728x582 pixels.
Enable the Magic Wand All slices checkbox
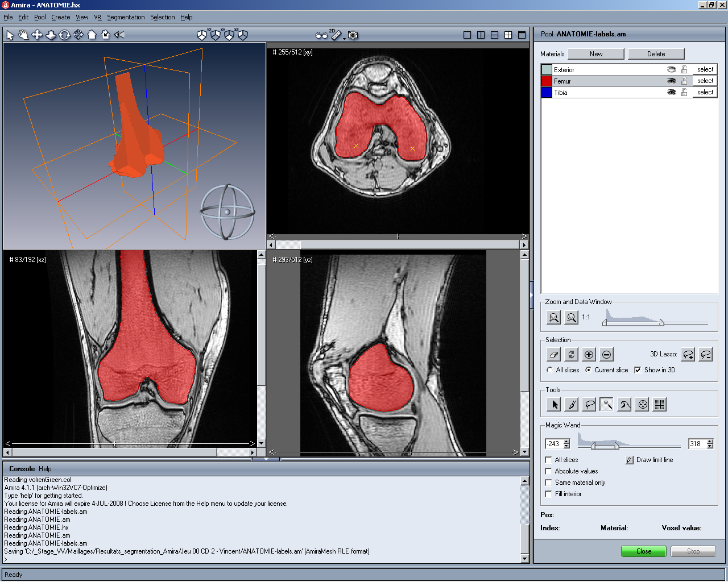point(548,460)
